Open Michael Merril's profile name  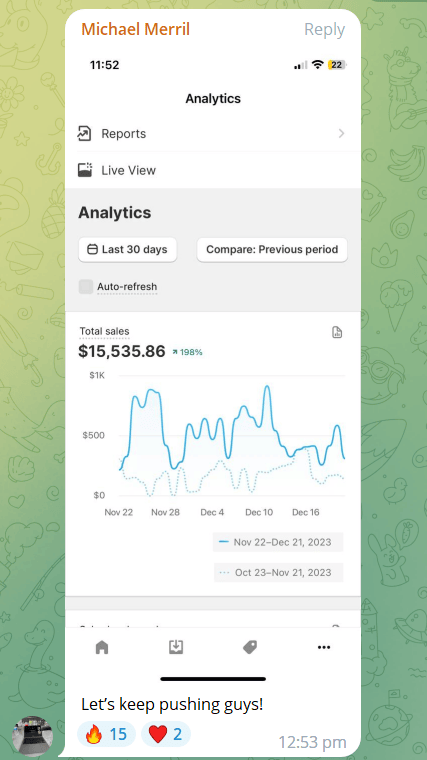tap(135, 29)
